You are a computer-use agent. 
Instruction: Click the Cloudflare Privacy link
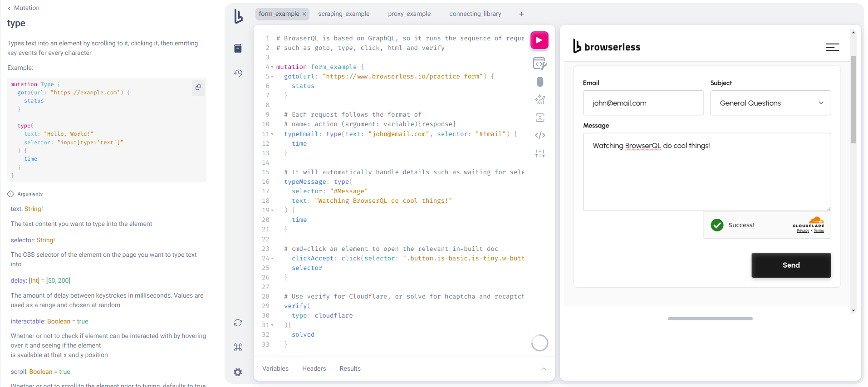(x=803, y=231)
